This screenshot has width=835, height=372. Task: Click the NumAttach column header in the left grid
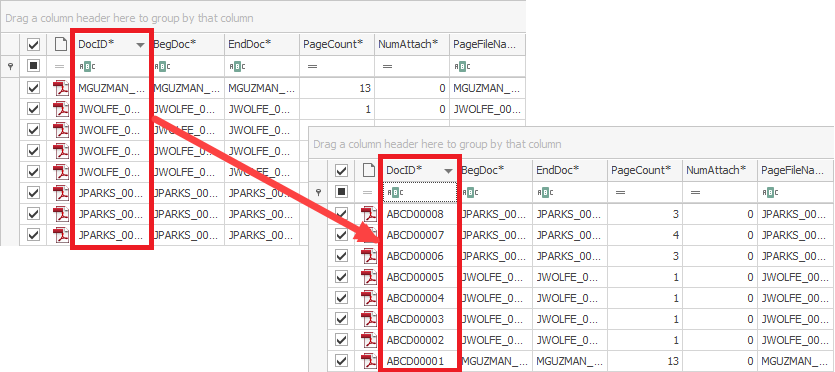pos(412,44)
